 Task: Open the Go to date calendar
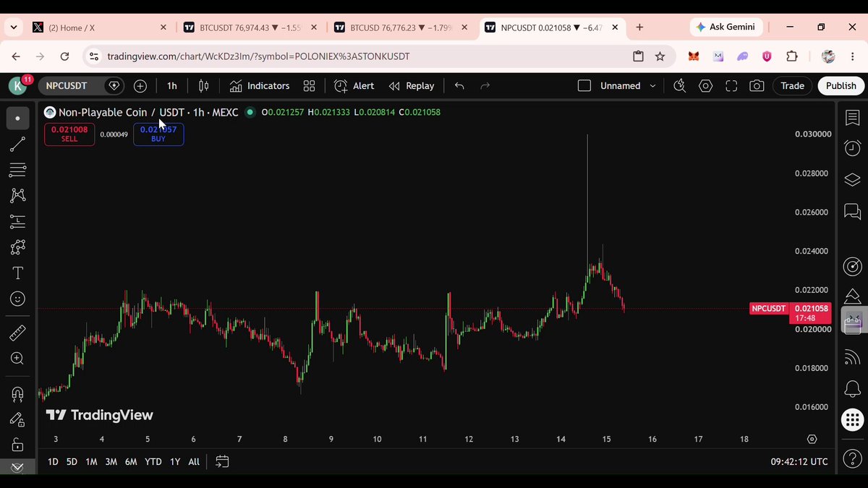coord(222,461)
